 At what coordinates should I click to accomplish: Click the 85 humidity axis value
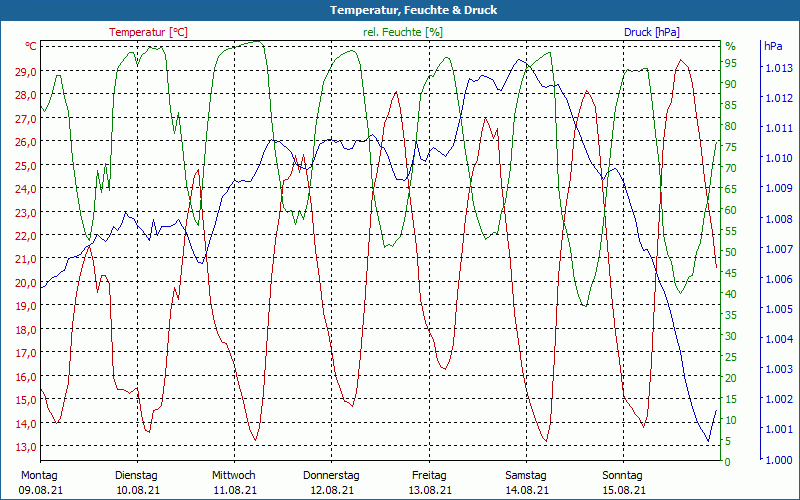(731, 106)
